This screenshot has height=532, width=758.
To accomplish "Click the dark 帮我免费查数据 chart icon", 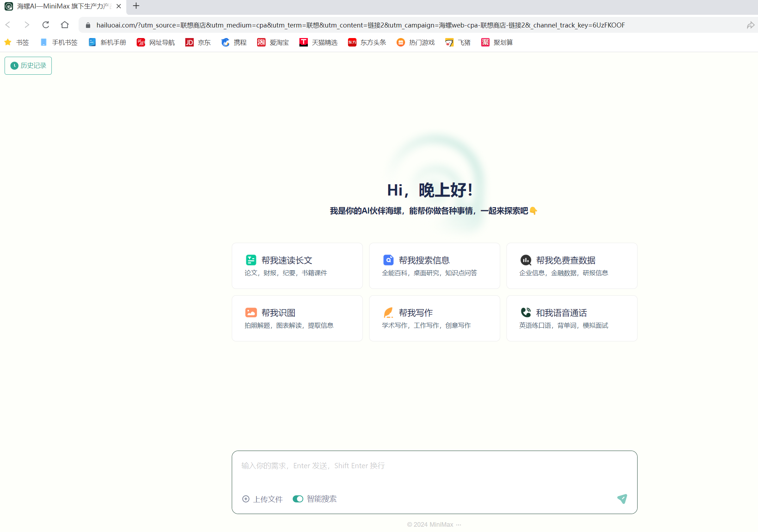I will point(526,260).
